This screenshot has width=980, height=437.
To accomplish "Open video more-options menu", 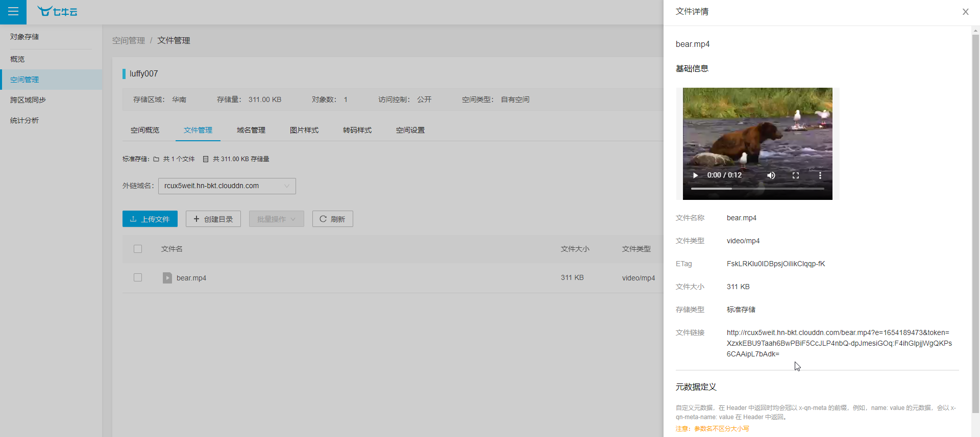I will (820, 175).
